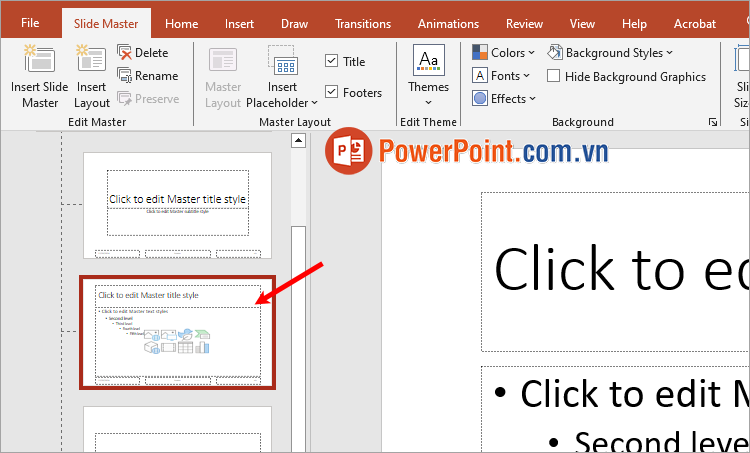Switch to the View tab

coord(582,24)
